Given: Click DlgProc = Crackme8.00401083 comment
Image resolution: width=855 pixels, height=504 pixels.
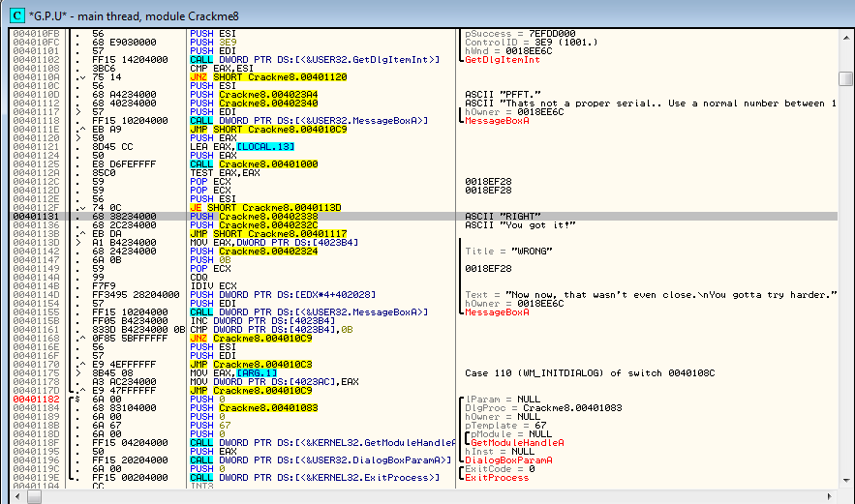Looking at the screenshot, I should click(543, 408).
